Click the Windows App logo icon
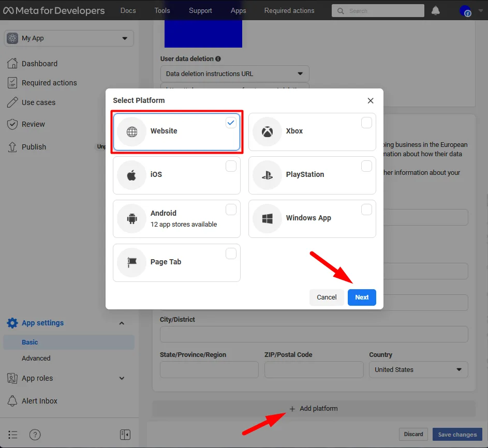Image resolution: width=488 pixels, height=448 pixels. tap(267, 218)
